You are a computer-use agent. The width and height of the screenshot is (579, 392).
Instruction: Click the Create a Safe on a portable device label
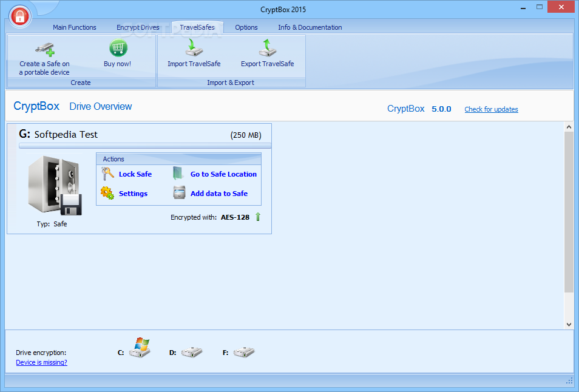[x=44, y=68]
